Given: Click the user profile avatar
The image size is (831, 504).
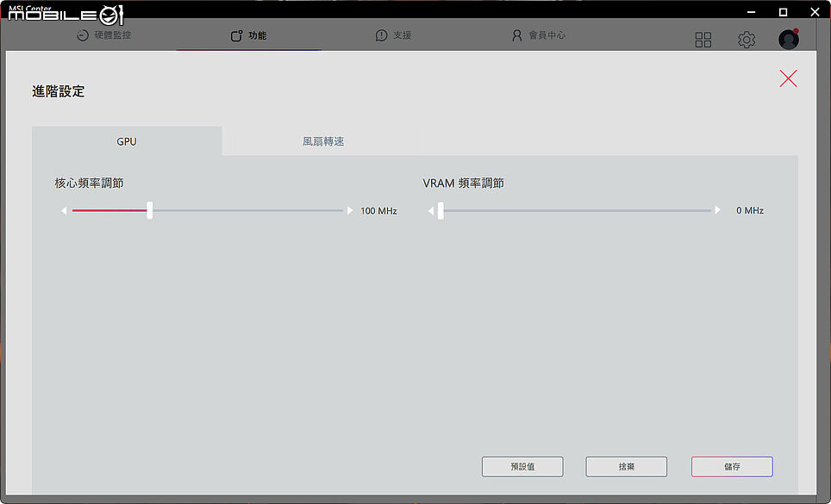Looking at the screenshot, I should 789,39.
